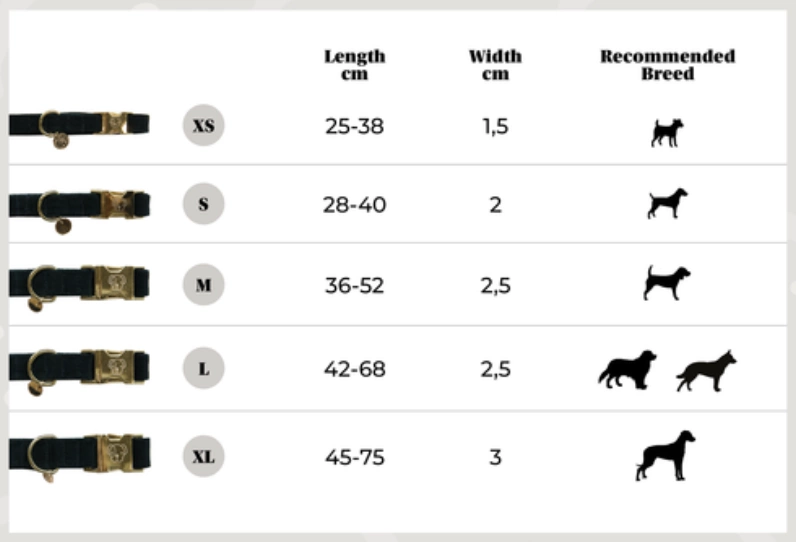The height and width of the screenshot is (542, 796).
Task: Click the shepherd silhouette in L row
Action: point(706,370)
